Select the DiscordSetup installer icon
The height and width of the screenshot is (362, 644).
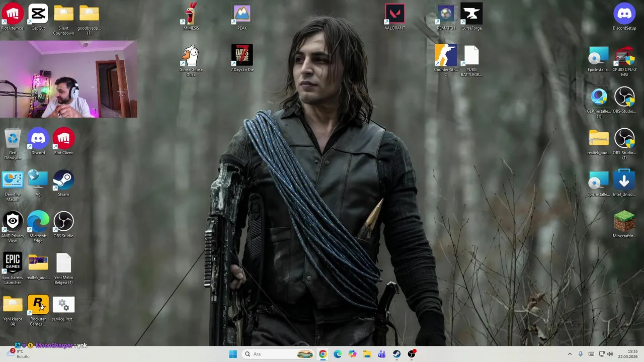624,18
